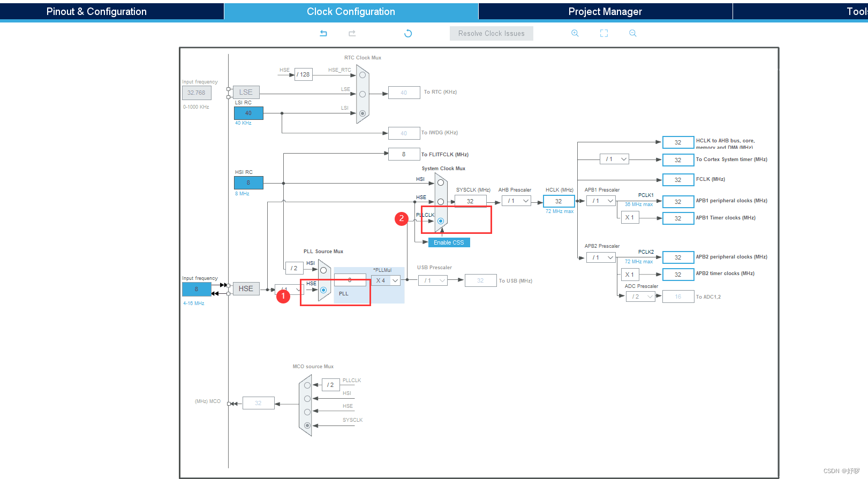The width and height of the screenshot is (868, 479).
Task: Undo the last clock configuration change
Action: click(x=323, y=33)
